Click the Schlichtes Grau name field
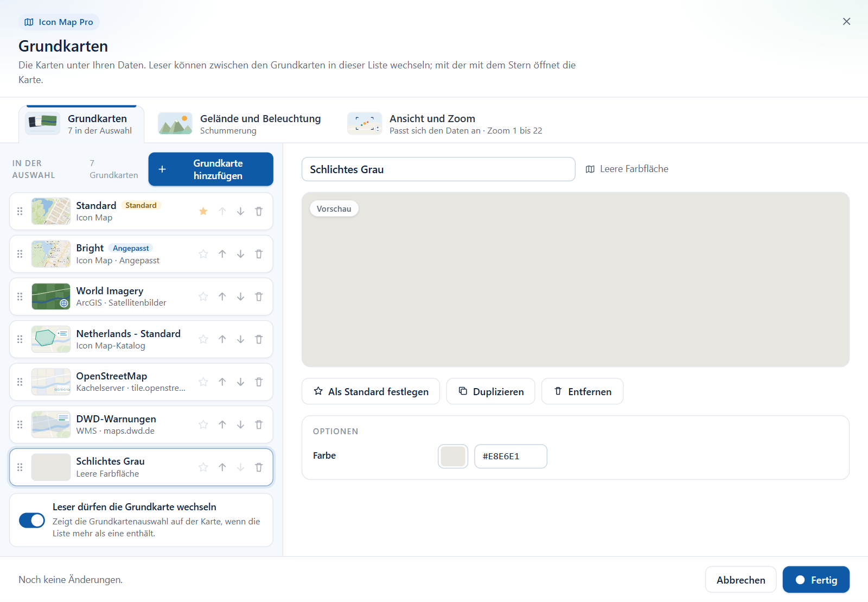This screenshot has height=602, width=868. tap(438, 169)
